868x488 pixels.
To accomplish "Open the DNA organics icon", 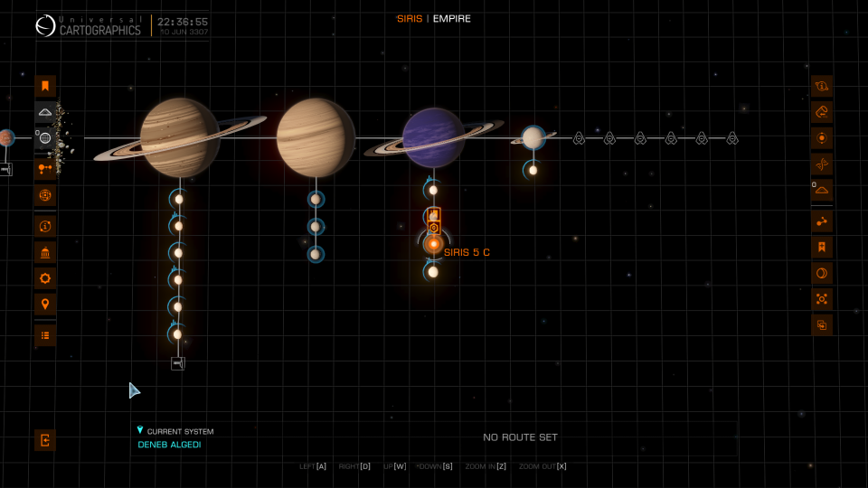I will point(822,164).
